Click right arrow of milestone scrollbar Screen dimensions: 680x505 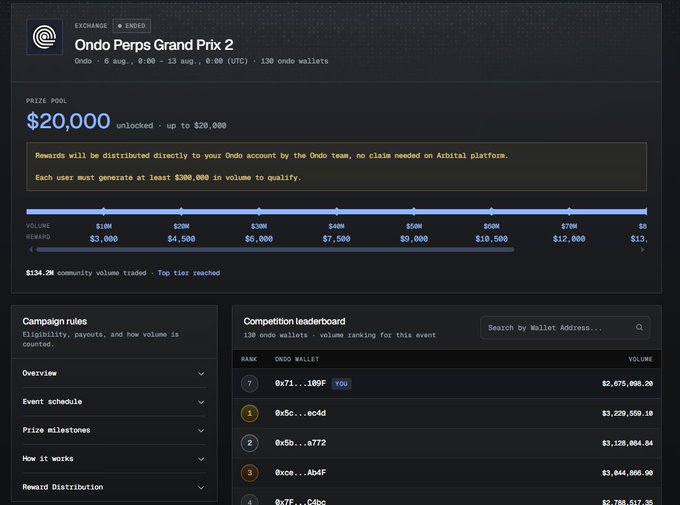(x=643, y=249)
